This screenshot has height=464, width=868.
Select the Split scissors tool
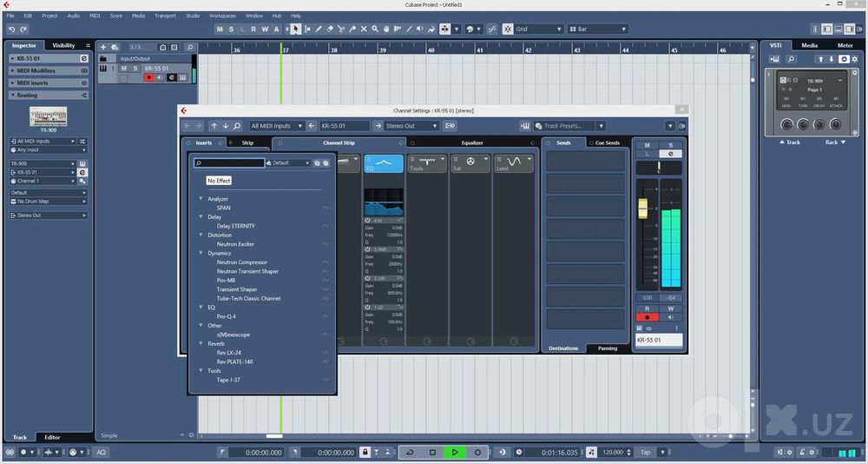341,29
